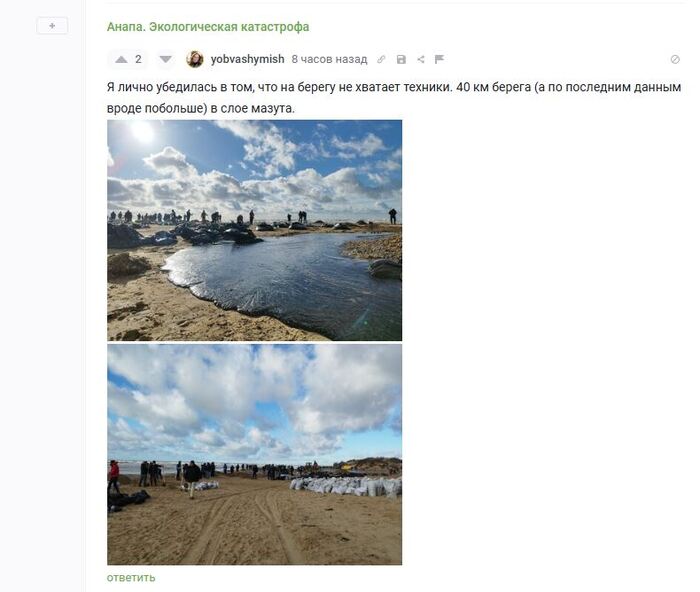This screenshot has height=592, width=700.
Task: Upvote the comment by yobvashymish
Action: 121,59
